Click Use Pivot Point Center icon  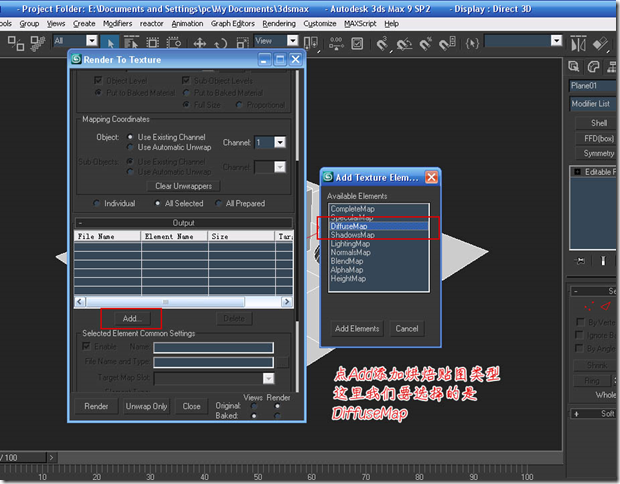tap(311, 42)
